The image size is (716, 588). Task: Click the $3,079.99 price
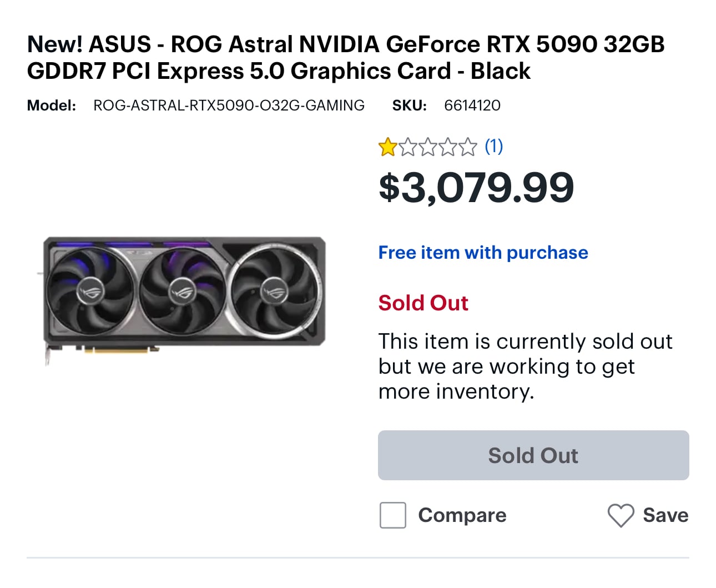coord(476,187)
